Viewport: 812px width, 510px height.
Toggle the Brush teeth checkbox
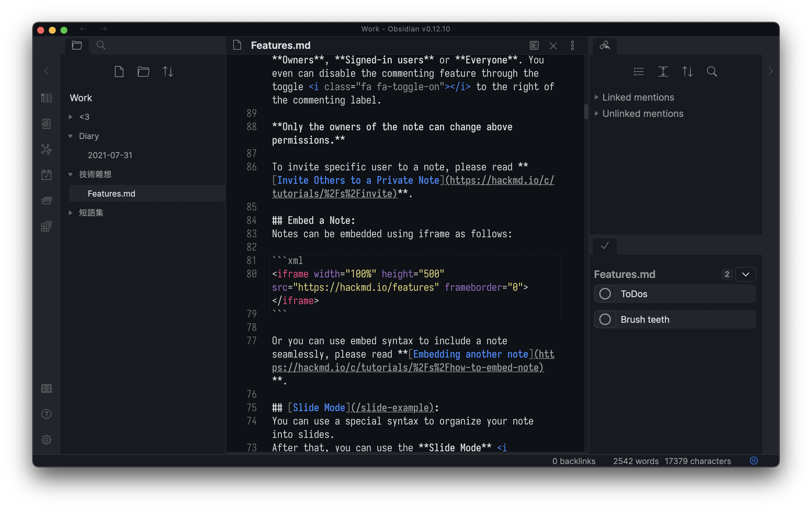point(605,319)
